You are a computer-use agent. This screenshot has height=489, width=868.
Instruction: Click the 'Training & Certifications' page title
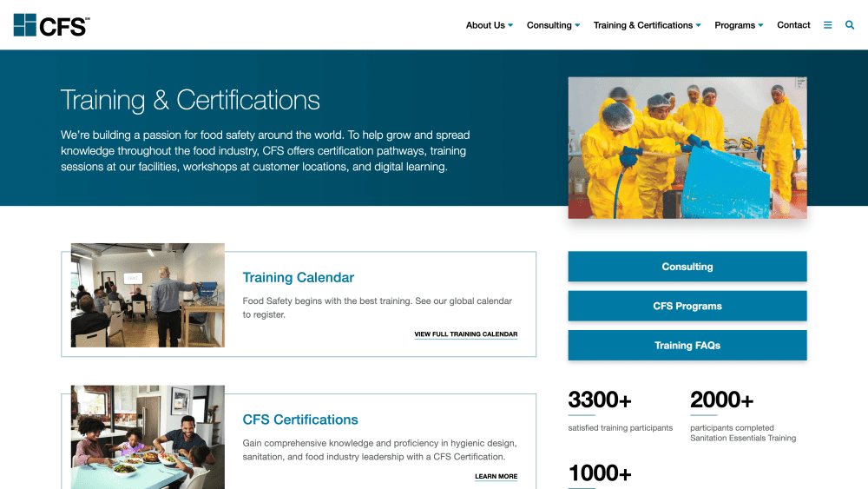[x=190, y=100]
